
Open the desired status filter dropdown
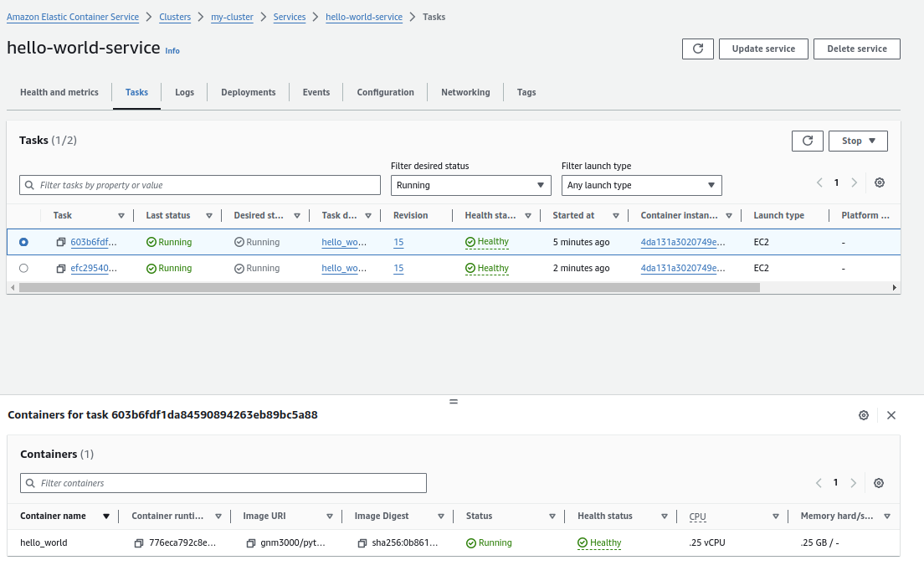pyautogui.click(x=470, y=185)
